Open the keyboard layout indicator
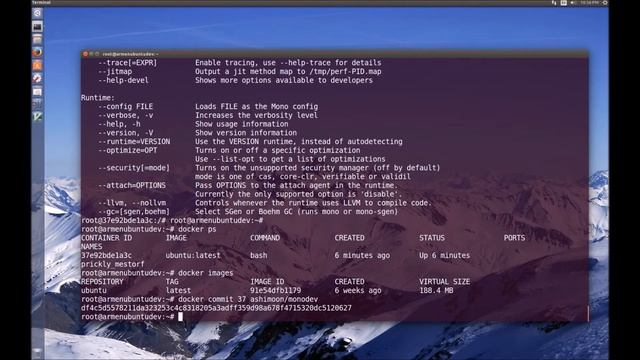 pos(564,2)
